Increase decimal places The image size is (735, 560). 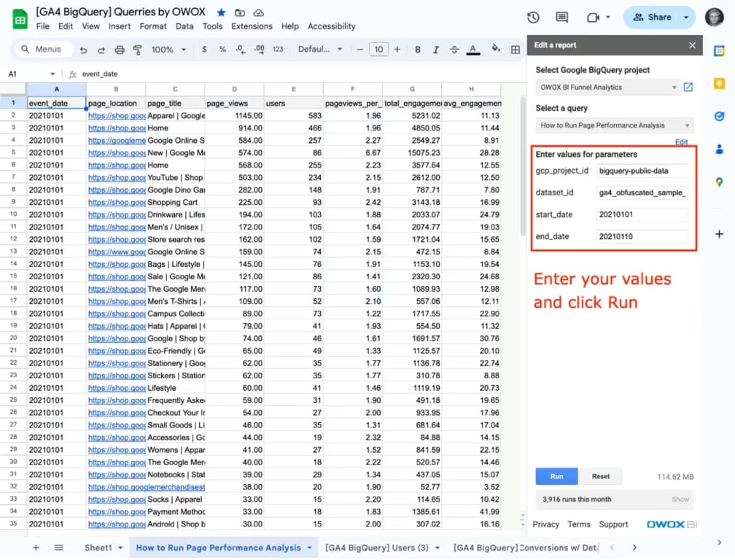260,49
